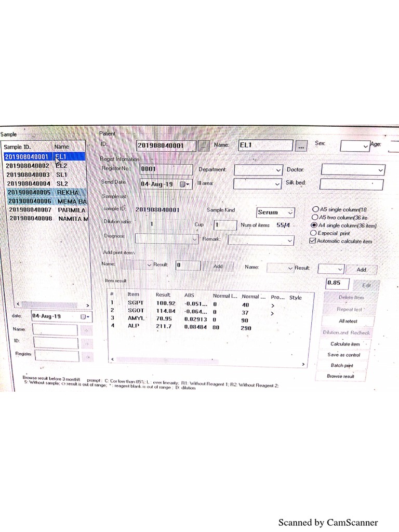Image resolution: width=399 pixels, height=532 pixels.
Task: Select sample row 201908040006 MEMA BA
Action: [47, 201]
